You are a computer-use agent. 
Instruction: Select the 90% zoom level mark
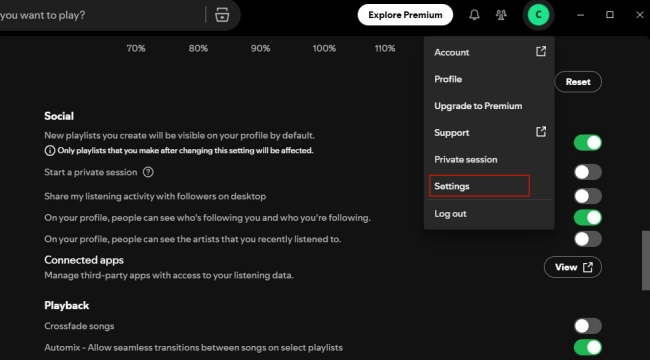(260, 49)
